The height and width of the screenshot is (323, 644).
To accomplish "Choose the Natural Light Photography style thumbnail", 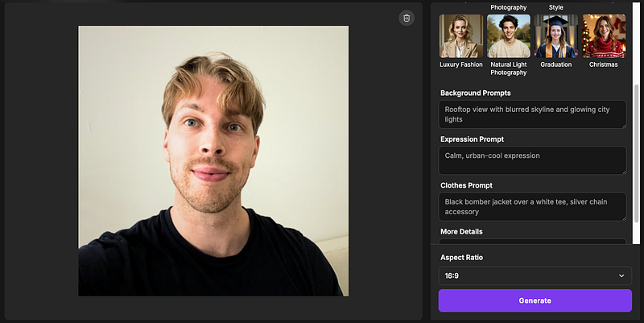I will (x=508, y=36).
